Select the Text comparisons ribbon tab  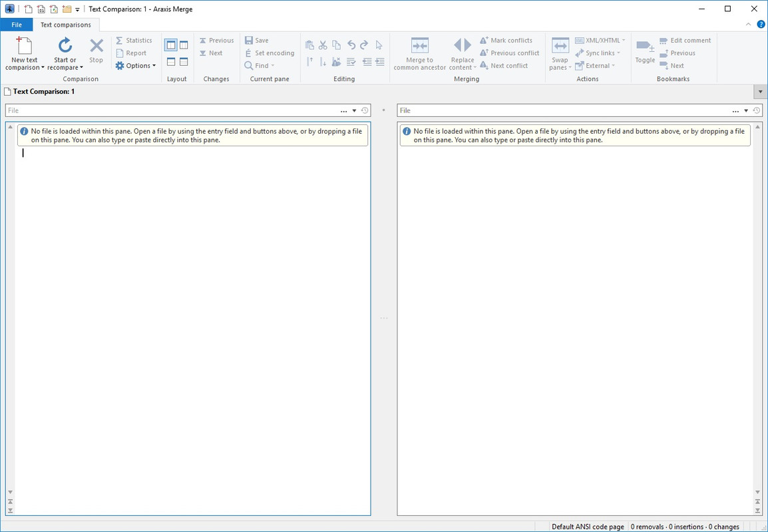pyautogui.click(x=66, y=25)
